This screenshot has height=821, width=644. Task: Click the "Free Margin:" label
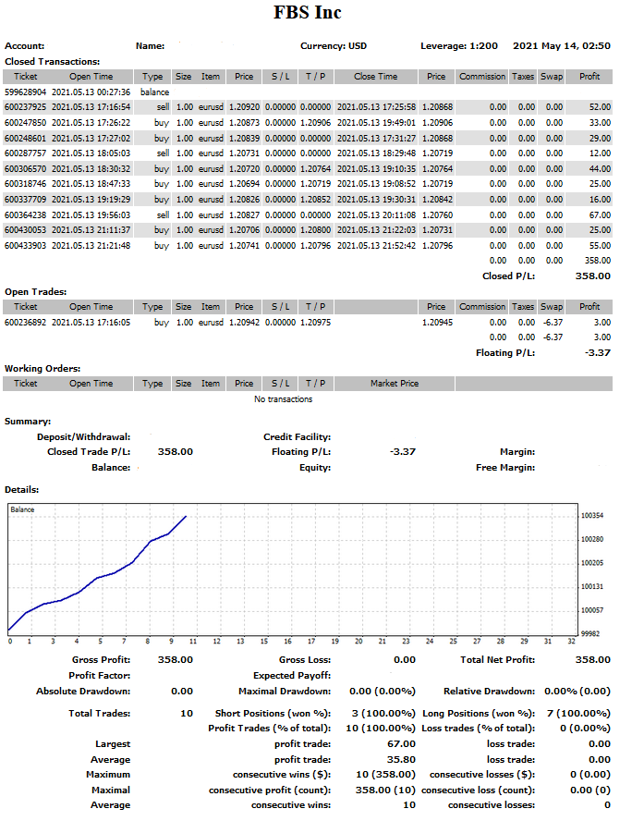tap(505, 468)
